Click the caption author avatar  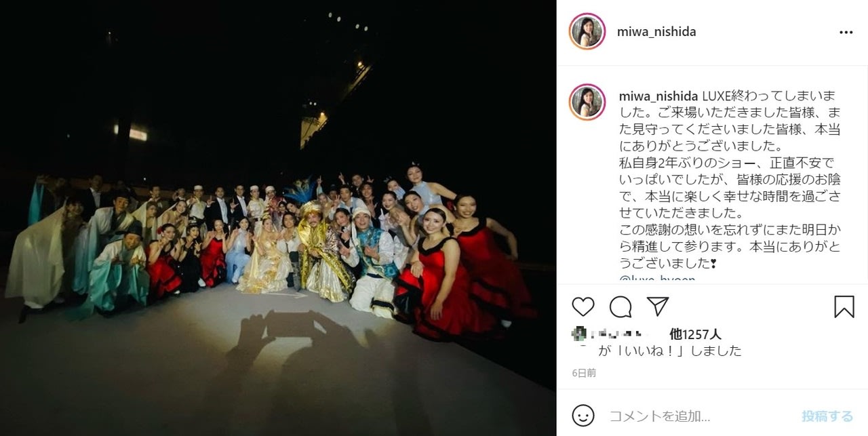587,102
